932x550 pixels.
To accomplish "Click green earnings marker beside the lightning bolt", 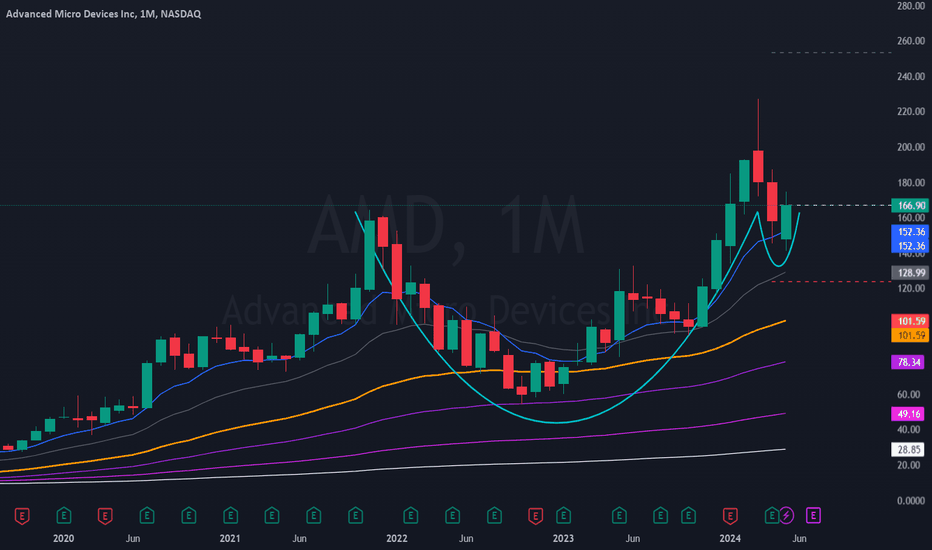I will click(772, 516).
